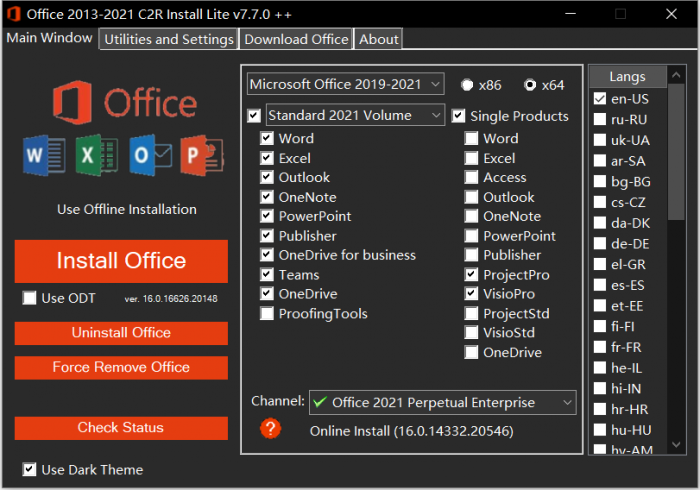700x490 pixels.
Task: Click the Langs column header
Action: tap(628, 77)
